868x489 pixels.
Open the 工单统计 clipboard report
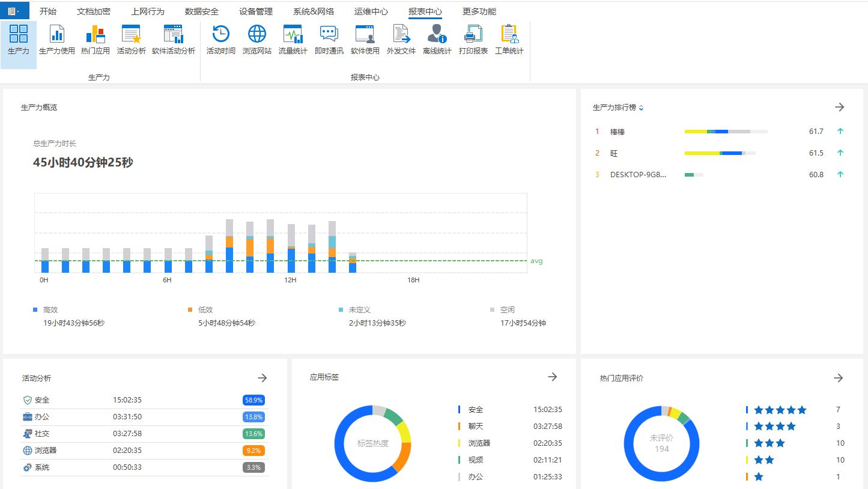click(509, 41)
